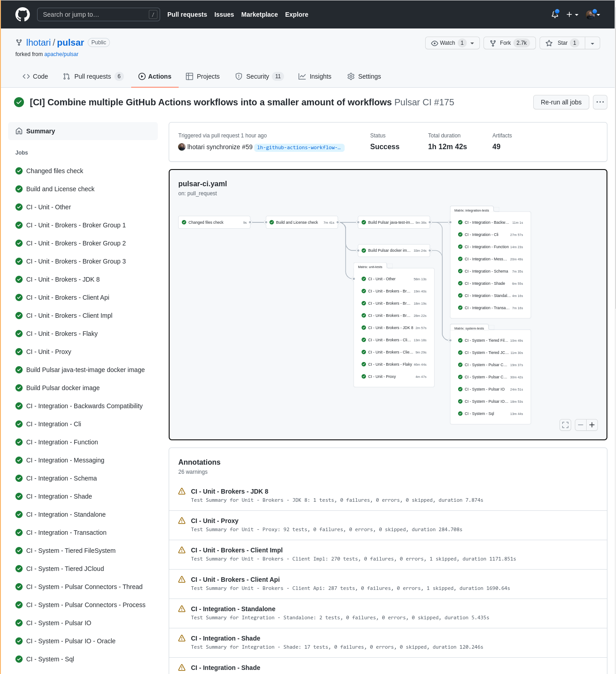This screenshot has width=616, height=674.
Task: Expand the star lists dropdown arrow
Action: 592,43
